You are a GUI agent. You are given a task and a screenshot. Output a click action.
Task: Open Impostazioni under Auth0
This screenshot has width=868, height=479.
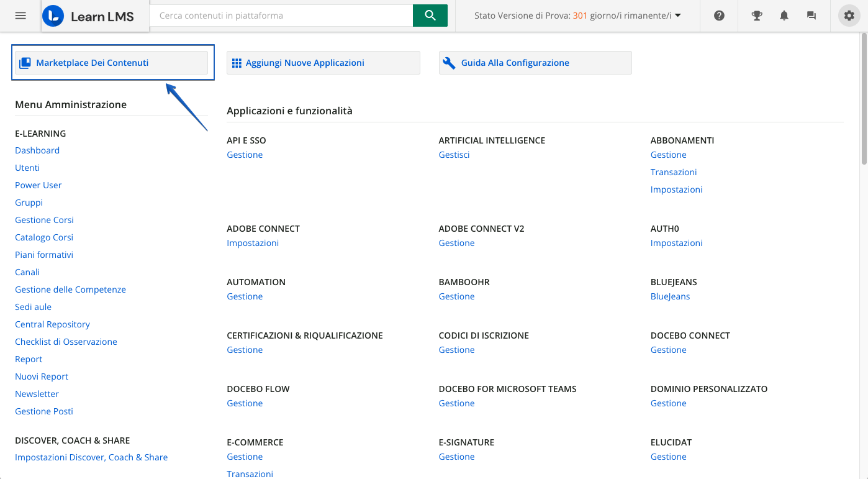[x=677, y=243]
